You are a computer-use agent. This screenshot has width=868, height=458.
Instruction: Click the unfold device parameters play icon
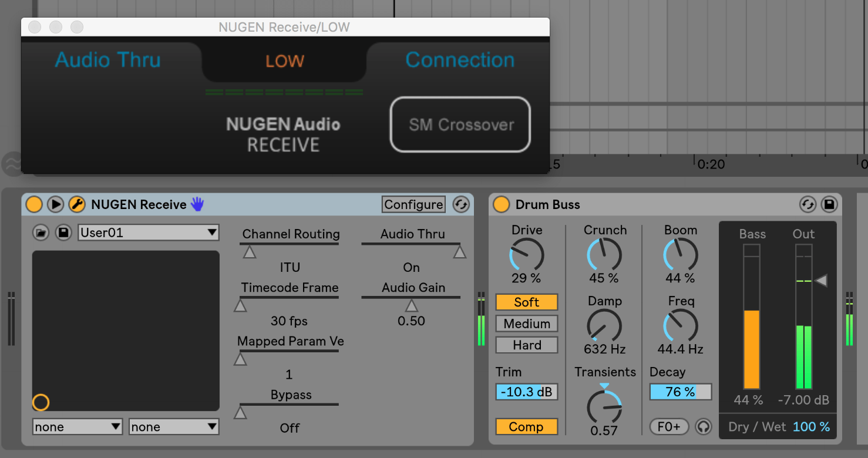tap(55, 204)
